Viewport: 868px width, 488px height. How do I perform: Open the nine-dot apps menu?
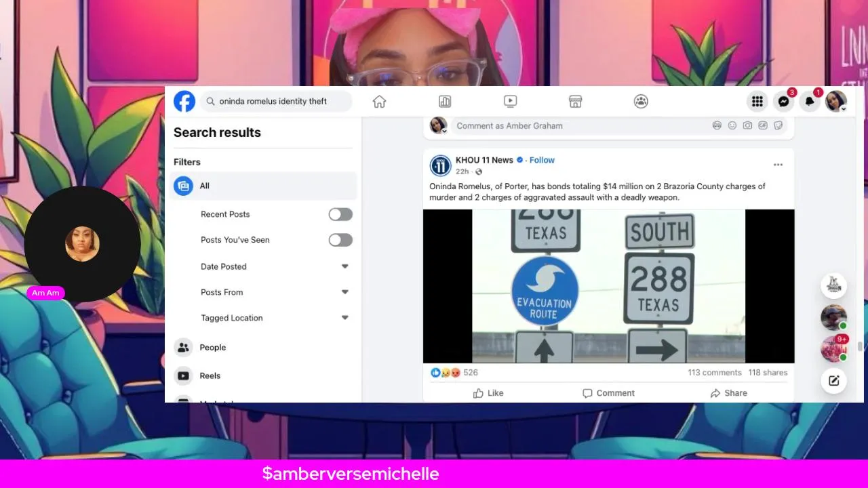coord(757,102)
